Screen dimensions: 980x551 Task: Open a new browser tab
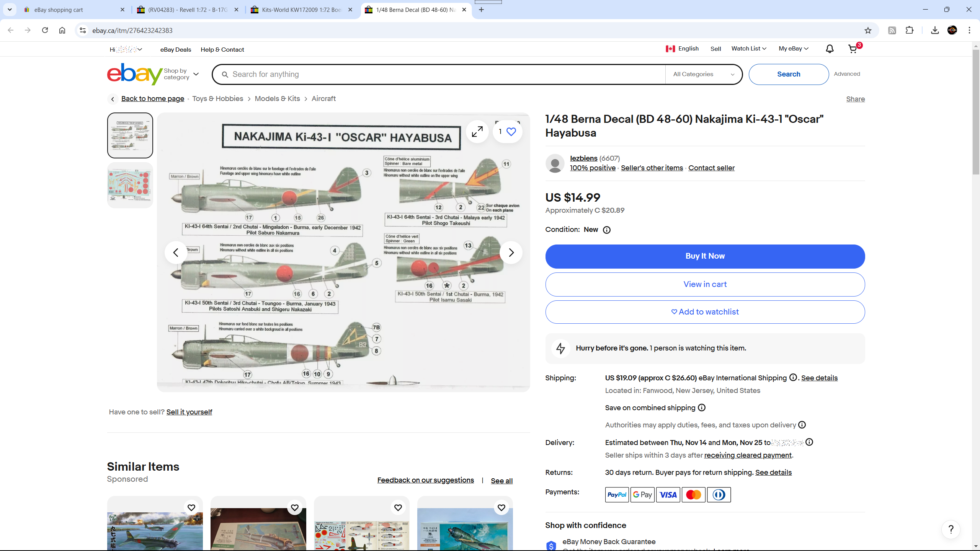click(x=481, y=10)
